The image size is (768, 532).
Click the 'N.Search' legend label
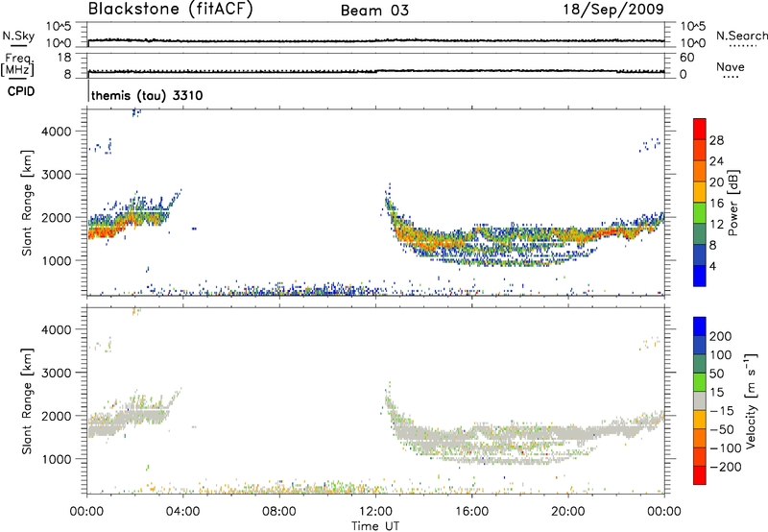pos(741,36)
